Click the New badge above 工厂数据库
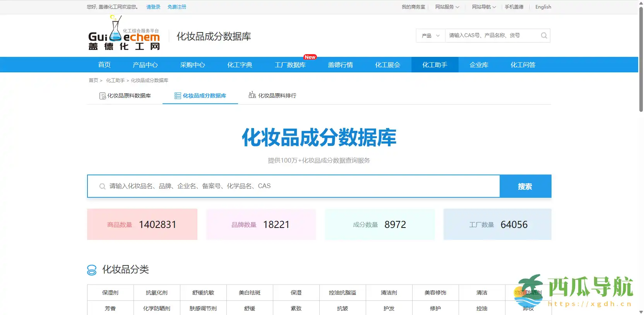 coord(310,57)
